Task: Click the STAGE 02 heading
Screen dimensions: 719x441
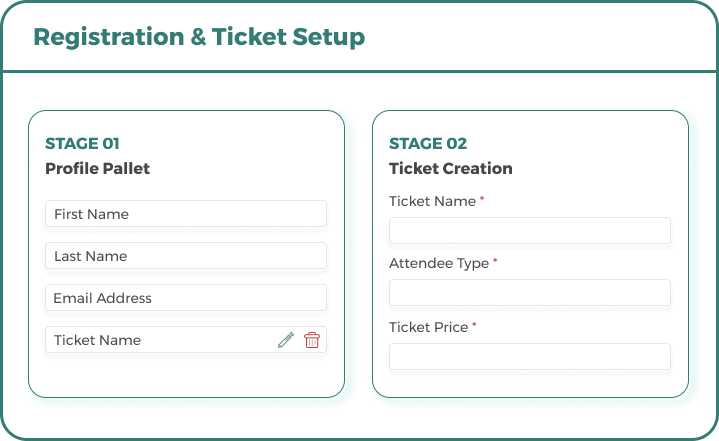Action: click(428, 143)
